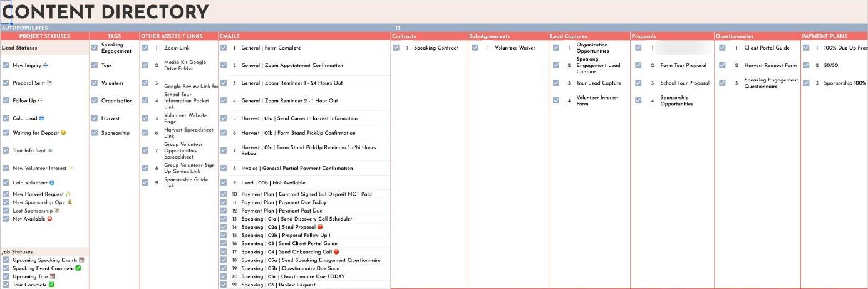Click the Sponsorship 100% payment plan cell
The height and width of the screenshot is (289, 868).
pyautogui.click(x=845, y=83)
